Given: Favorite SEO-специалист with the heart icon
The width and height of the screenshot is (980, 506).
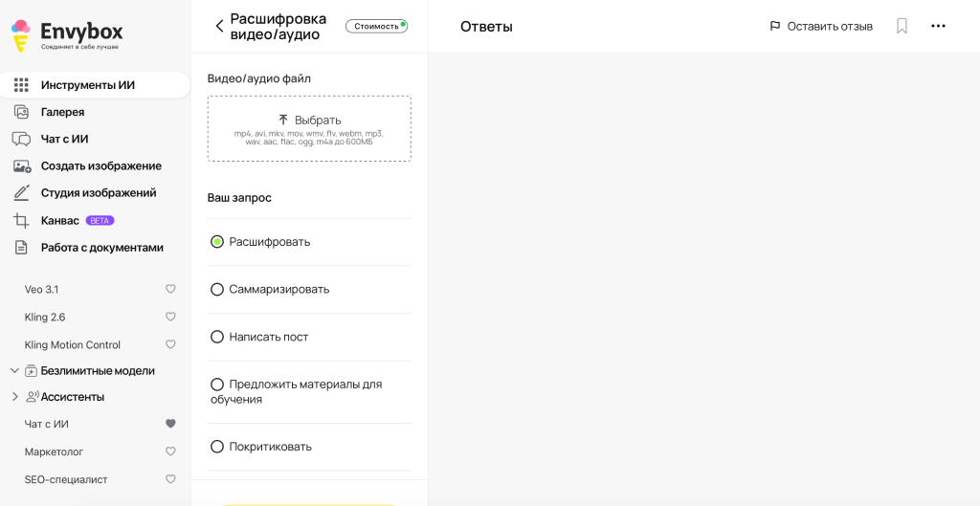Looking at the screenshot, I should coord(170,479).
